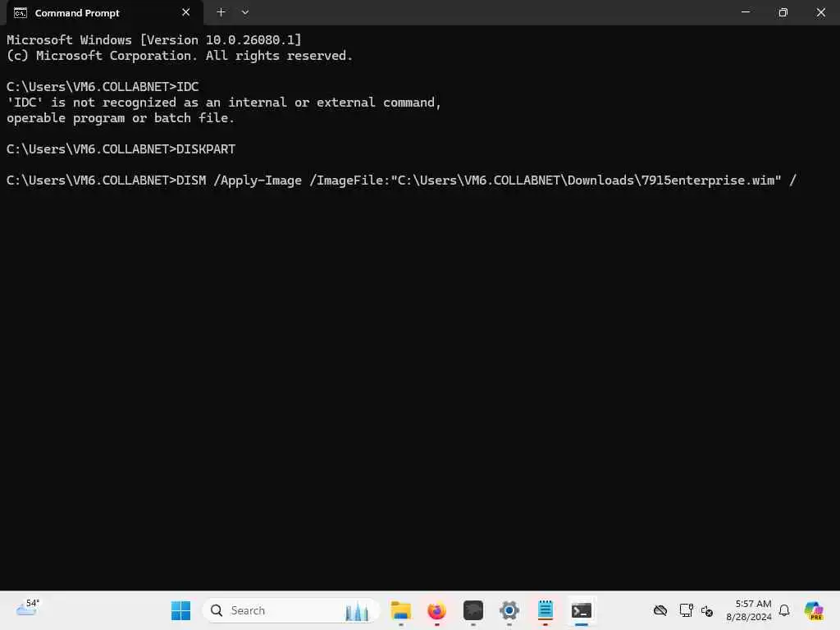The image size is (840, 630).
Task: Click the C:\Users\VM6.COLLABNET>IDC line
Action: 103,87
